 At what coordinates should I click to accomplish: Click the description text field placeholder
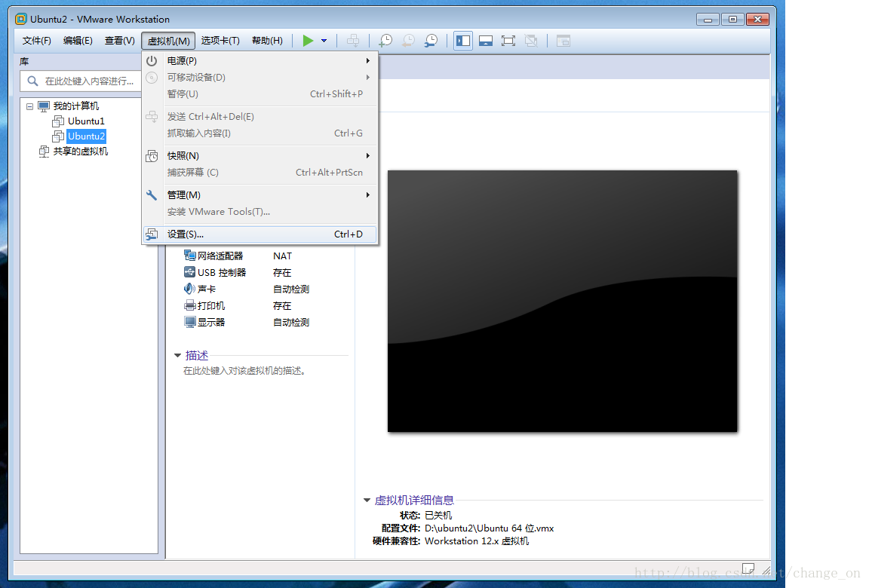244,371
